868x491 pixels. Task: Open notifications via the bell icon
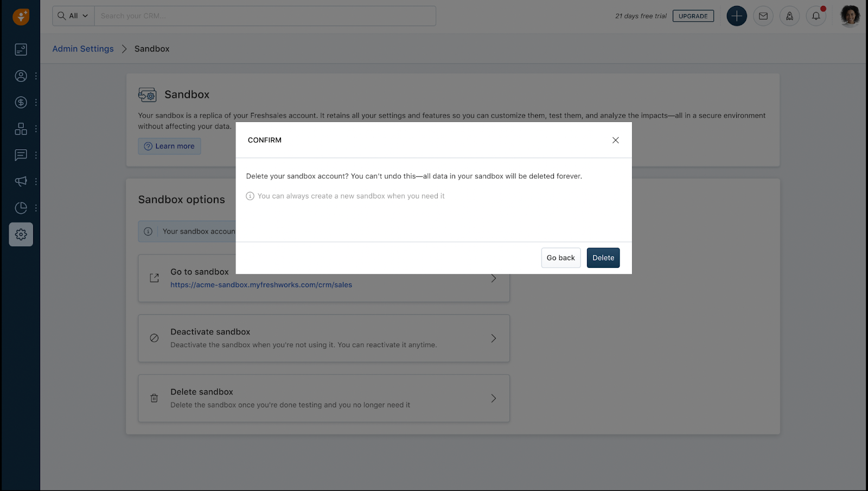tap(816, 16)
